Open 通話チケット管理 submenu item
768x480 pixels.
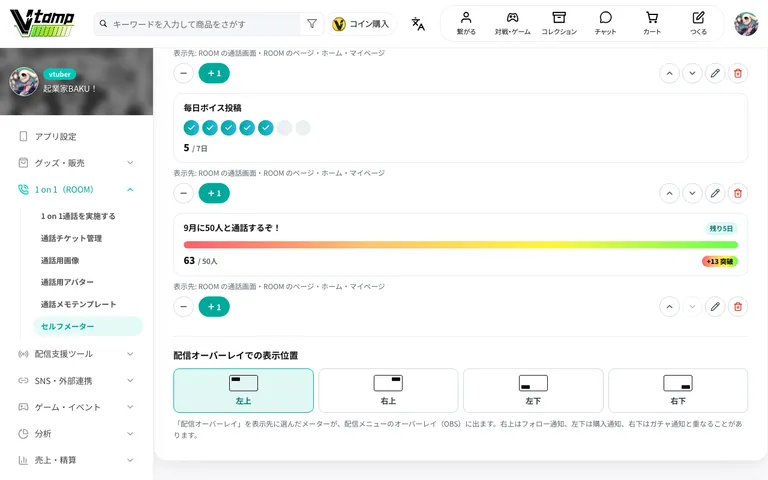72,239
